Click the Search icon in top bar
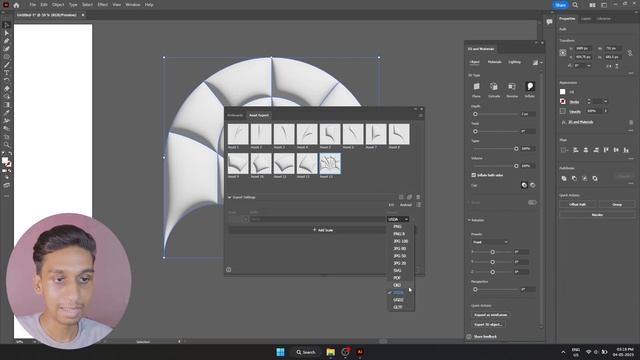This screenshot has width=640, height=360. (575, 5)
